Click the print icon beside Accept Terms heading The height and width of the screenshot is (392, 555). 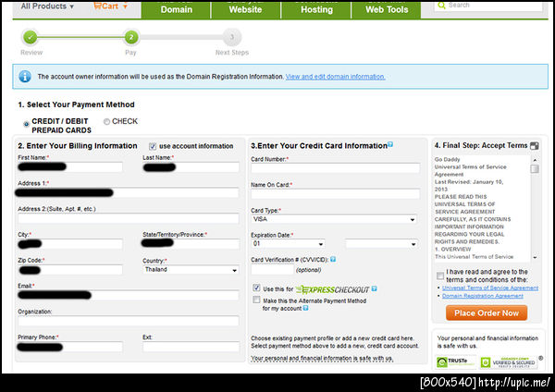click(x=535, y=145)
